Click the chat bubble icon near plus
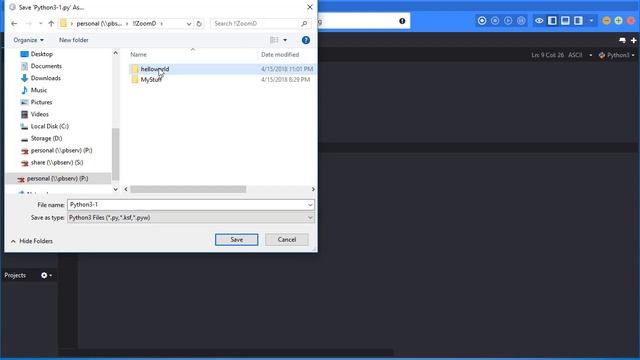Screen dimensions: 640x360 [x=622, y=40]
